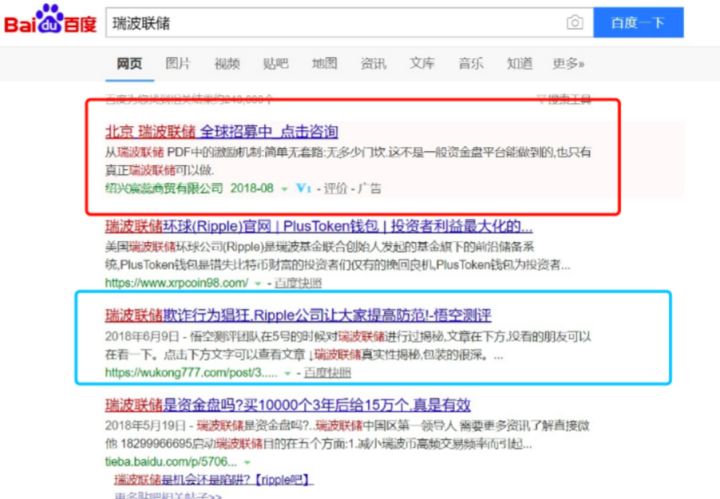The height and width of the screenshot is (499, 720).
Task: Open the 瑞波联储环球(Ripple)官网 result title
Action: tap(318, 226)
